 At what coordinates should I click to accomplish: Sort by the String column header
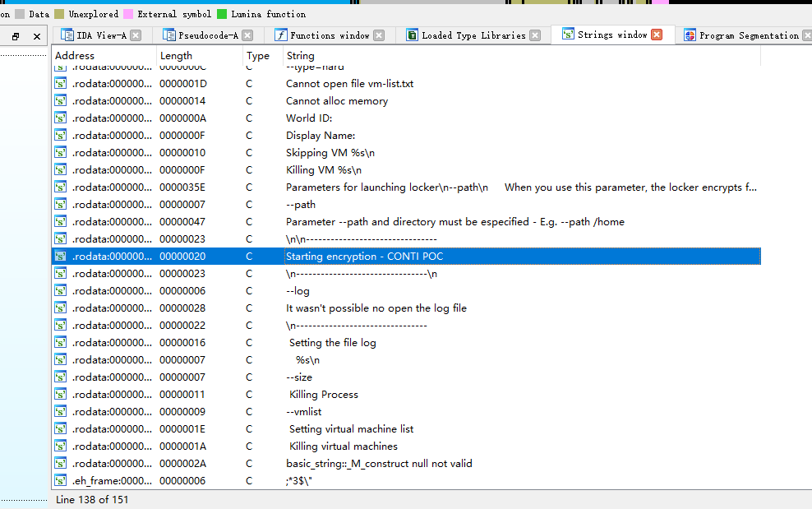[522, 55]
